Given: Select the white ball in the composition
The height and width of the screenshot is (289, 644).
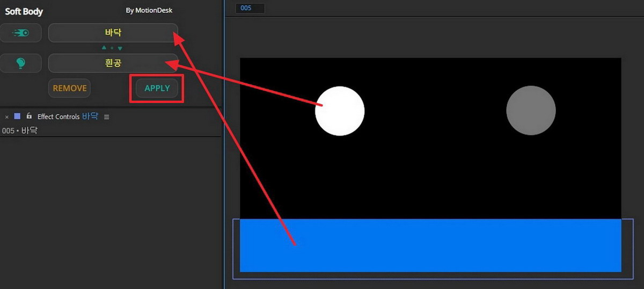Looking at the screenshot, I should (x=340, y=111).
